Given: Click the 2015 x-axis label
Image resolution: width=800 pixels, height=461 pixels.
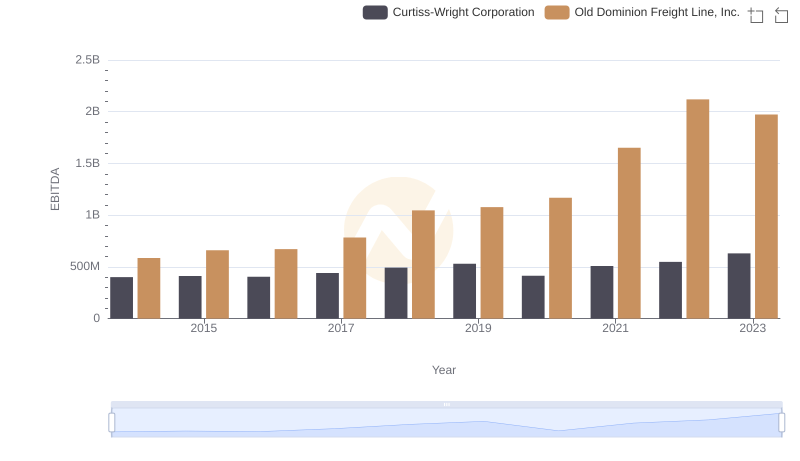Looking at the screenshot, I should point(204,328).
